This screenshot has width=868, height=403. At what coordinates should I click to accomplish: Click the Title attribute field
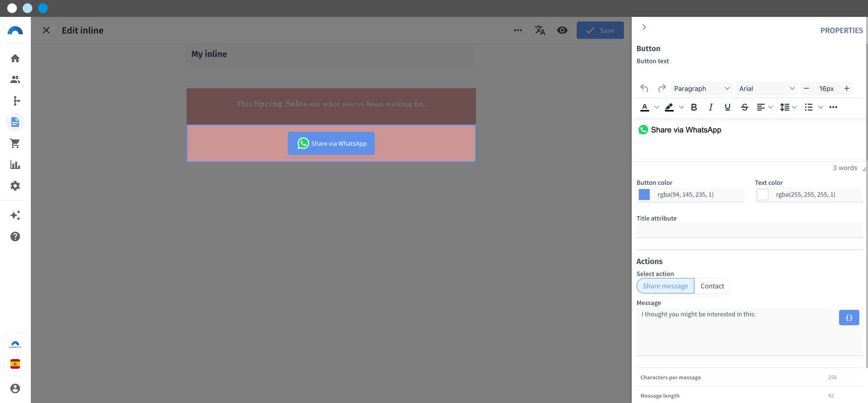click(x=750, y=230)
